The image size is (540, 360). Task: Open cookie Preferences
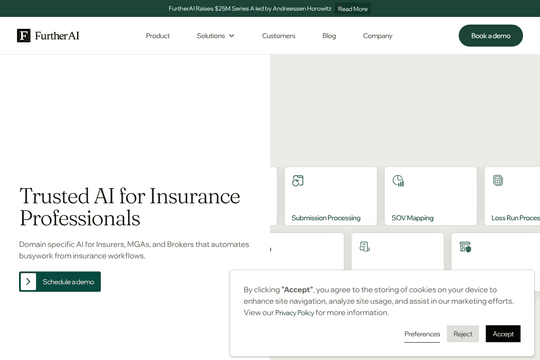[422, 334]
